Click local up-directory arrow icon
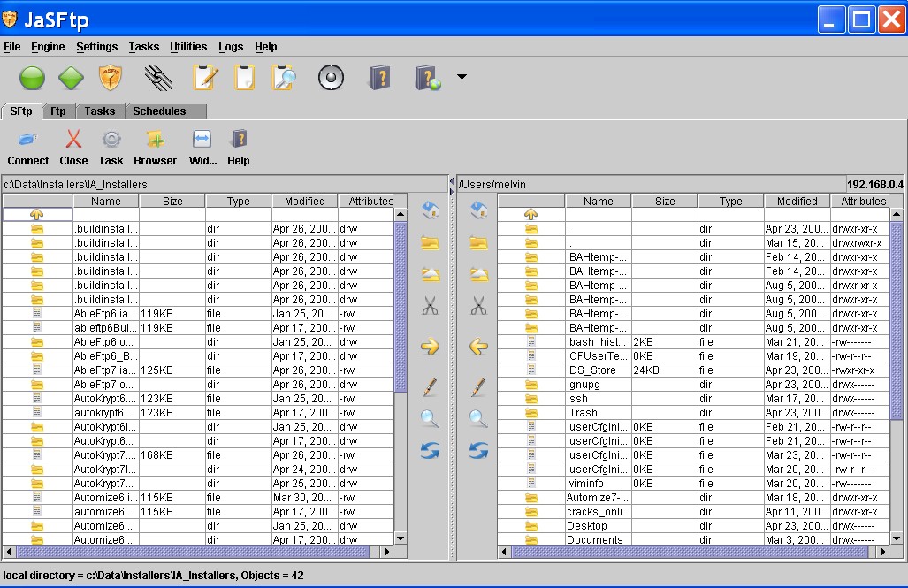 click(36, 214)
